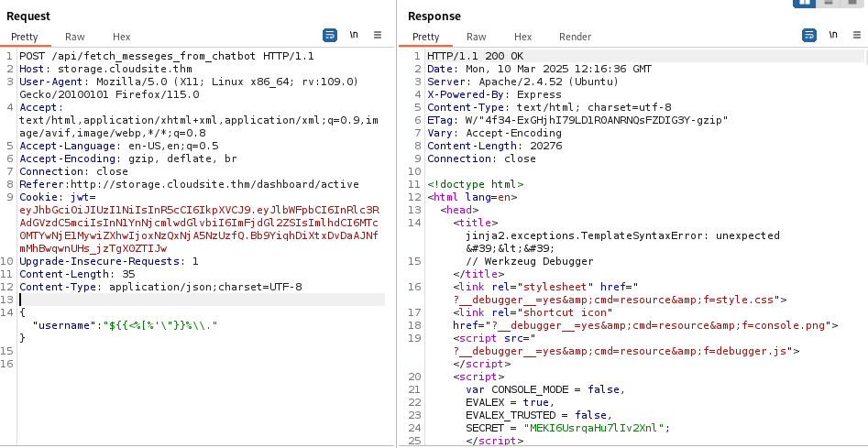Click Connection: close in the Request panel
This screenshot has height=448, width=868.
(73, 171)
